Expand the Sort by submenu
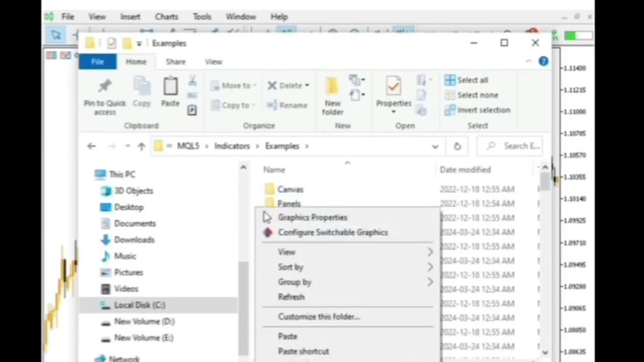This screenshot has width=644, height=362. (x=430, y=267)
